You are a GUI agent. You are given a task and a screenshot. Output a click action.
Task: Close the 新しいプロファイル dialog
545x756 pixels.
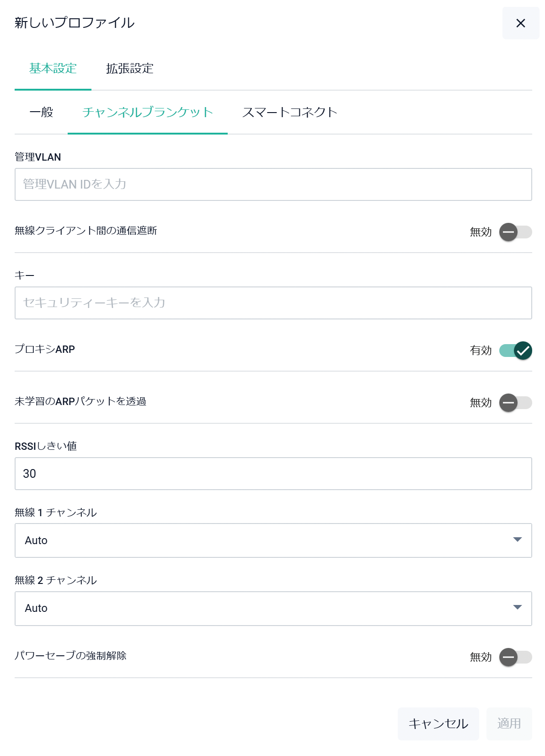point(520,23)
